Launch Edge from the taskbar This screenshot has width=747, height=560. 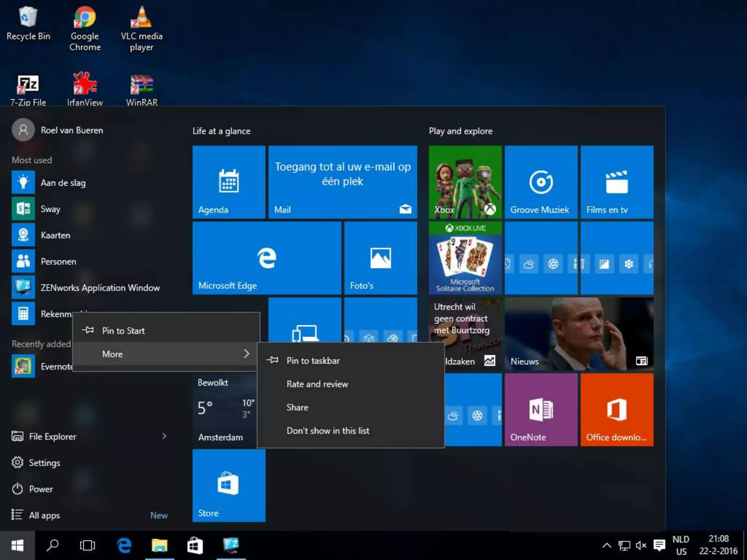tap(124, 545)
